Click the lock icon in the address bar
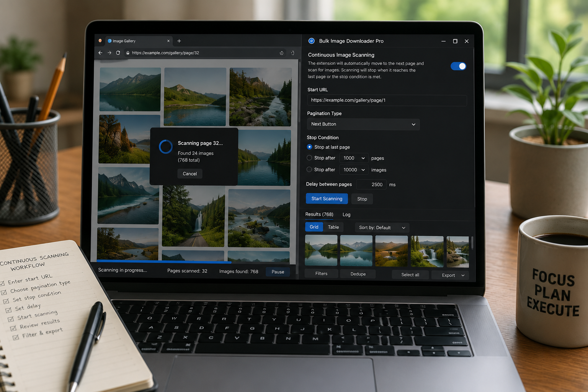Screen dimensions: 588x392 click(128, 53)
